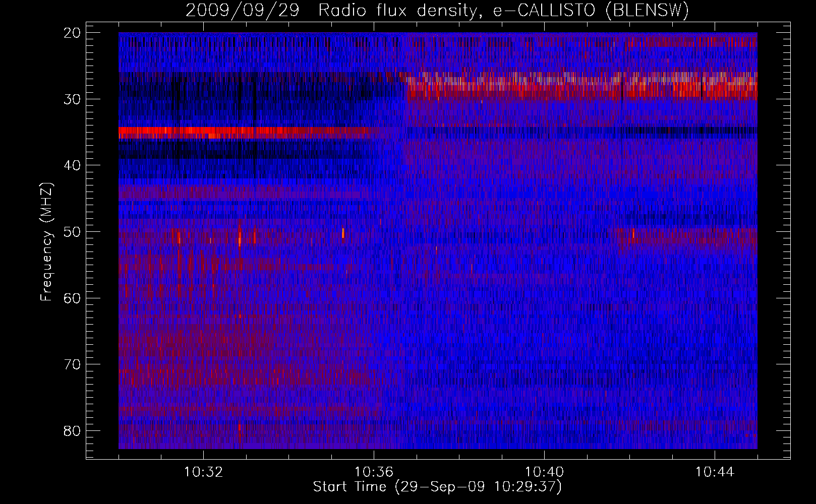Click the red emission band at 35 MHz
816x504 pixels.
(x=252, y=133)
